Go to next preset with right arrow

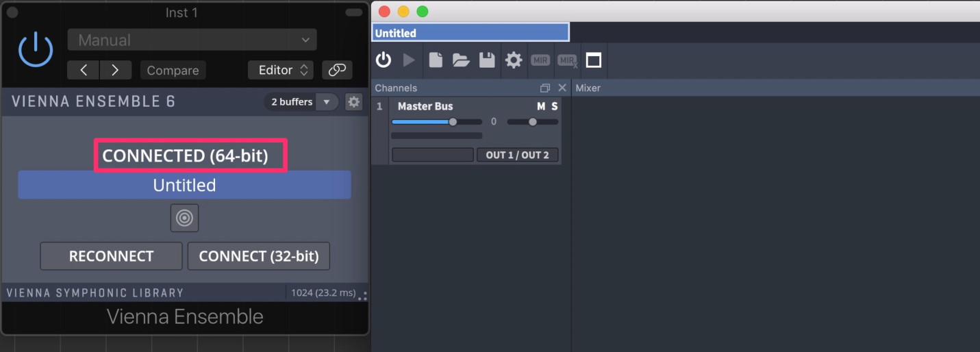click(115, 70)
